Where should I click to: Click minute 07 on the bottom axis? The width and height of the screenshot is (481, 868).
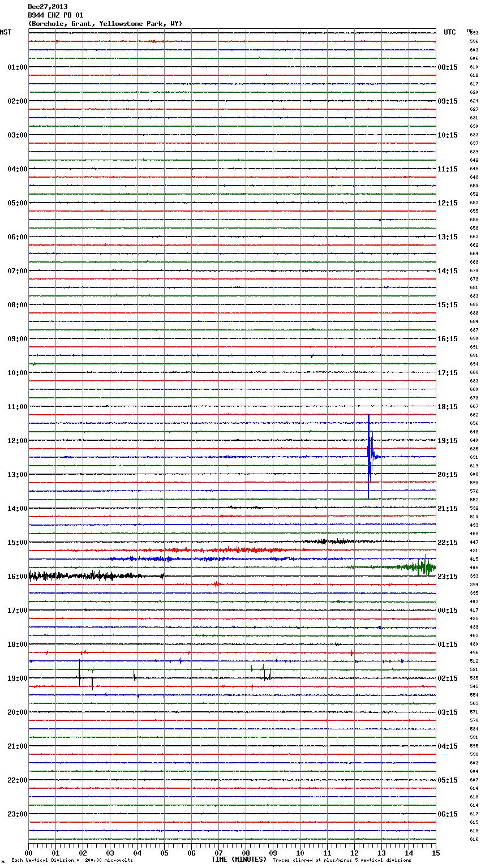pyautogui.click(x=219, y=853)
